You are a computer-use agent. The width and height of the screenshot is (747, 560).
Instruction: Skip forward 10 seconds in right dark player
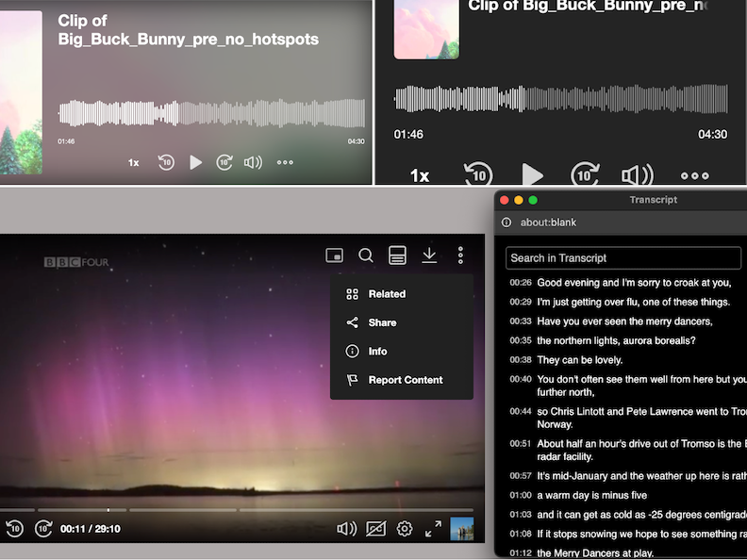click(585, 174)
